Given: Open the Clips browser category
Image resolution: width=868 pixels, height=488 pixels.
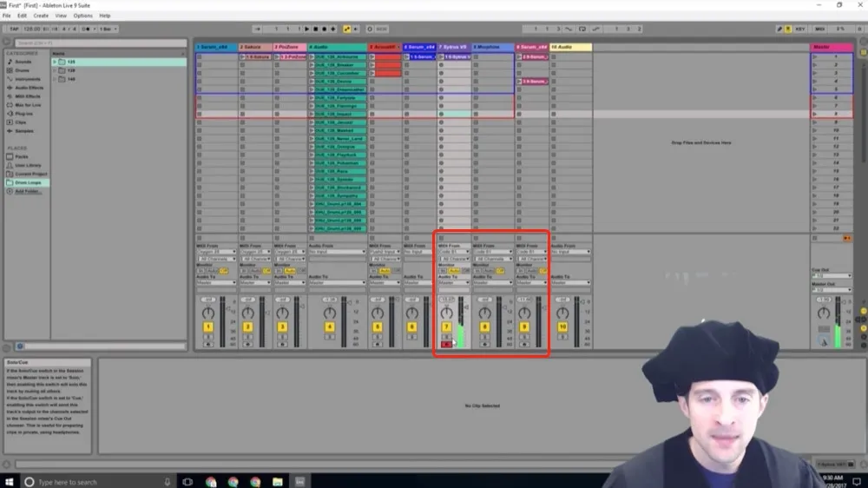Looking at the screenshot, I should pyautogui.click(x=21, y=122).
